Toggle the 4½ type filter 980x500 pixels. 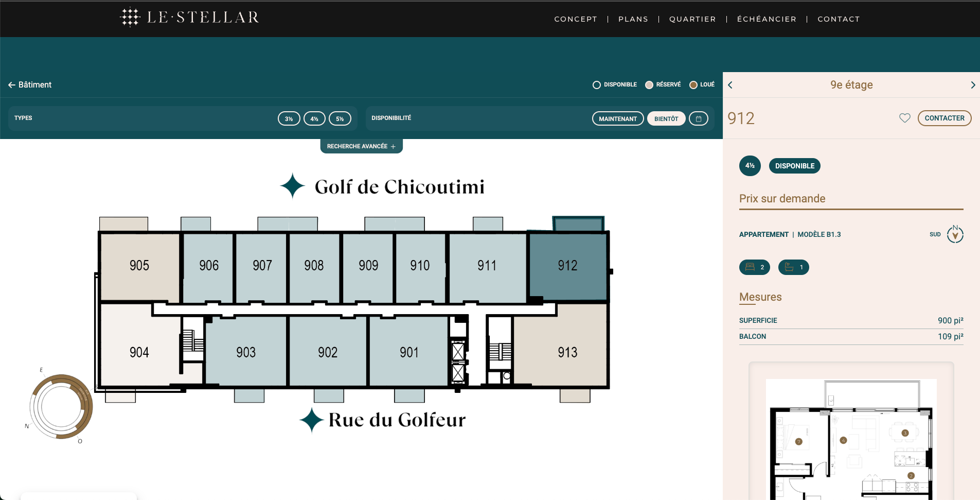click(x=314, y=119)
